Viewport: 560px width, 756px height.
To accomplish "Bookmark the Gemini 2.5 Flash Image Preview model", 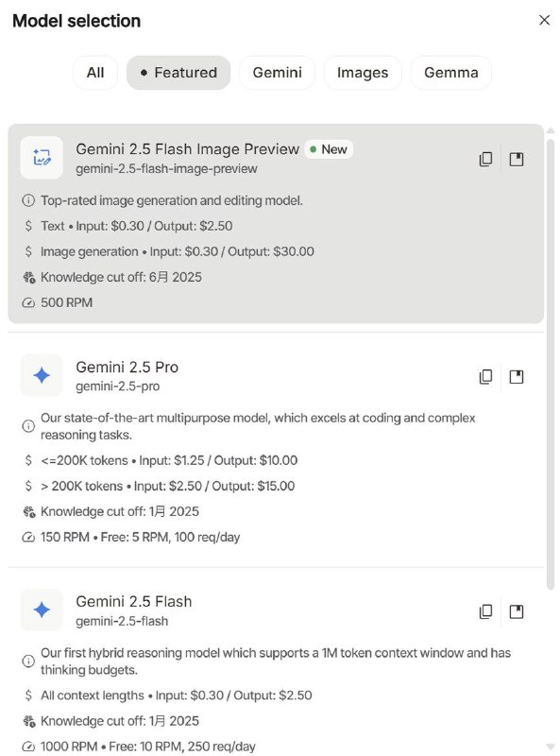I will pyautogui.click(x=517, y=159).
